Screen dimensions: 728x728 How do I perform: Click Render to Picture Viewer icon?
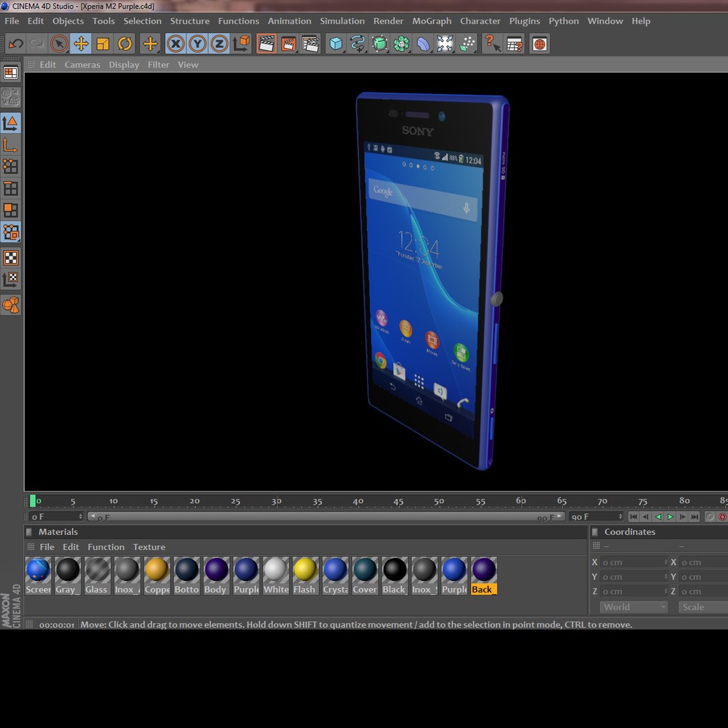pyautogui.click(x=289, y=44)
